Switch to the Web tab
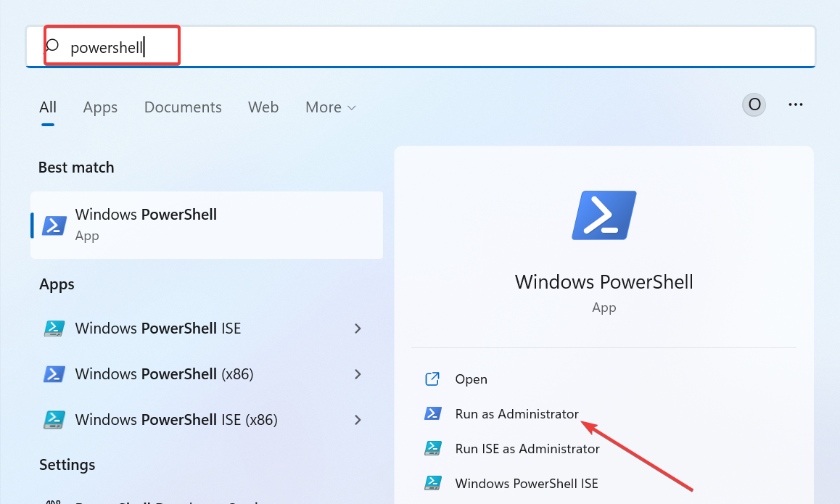840x504 pixels. point(263,107)
